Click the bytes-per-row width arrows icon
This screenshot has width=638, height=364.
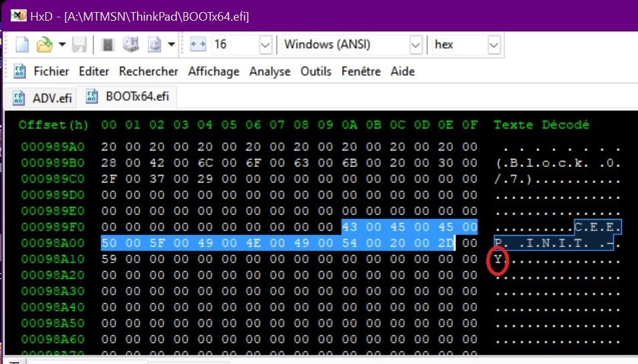198,44
